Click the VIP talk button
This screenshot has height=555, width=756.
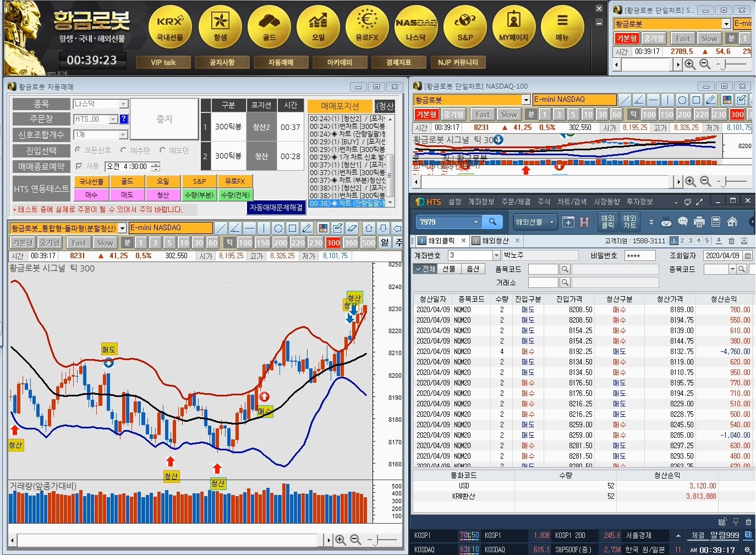click(x=163, y=62)
